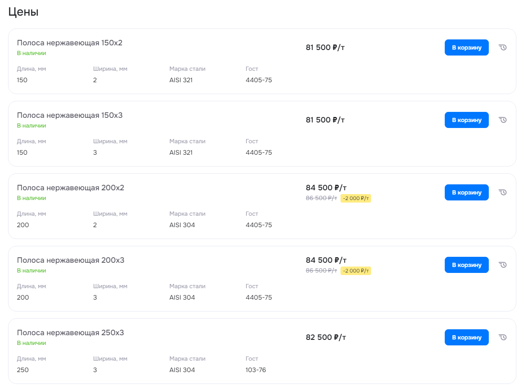Click В корзину for Полоса нержавеющая 200х3
The width and height of the screenshot is (532, 392).
click(467, 265)
